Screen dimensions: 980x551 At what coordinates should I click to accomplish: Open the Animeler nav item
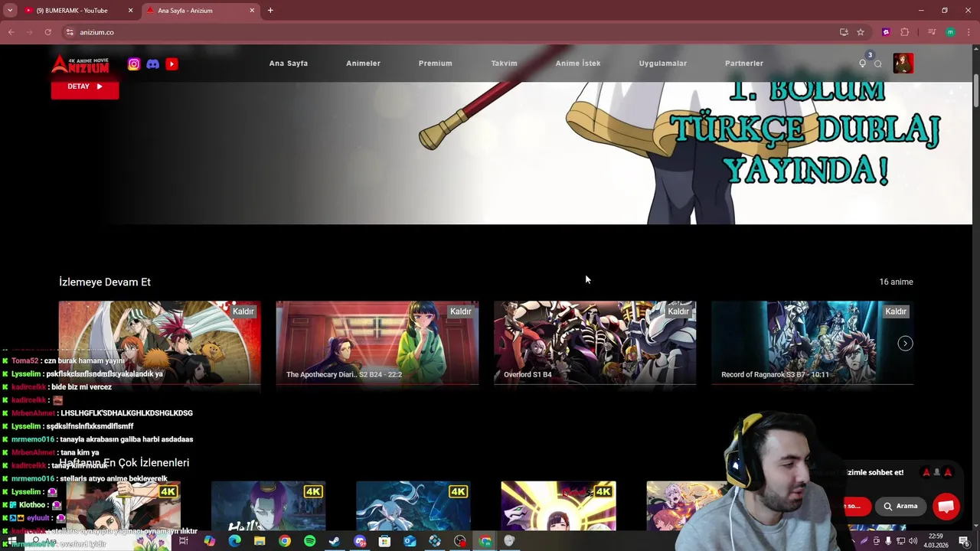(363, 64)
